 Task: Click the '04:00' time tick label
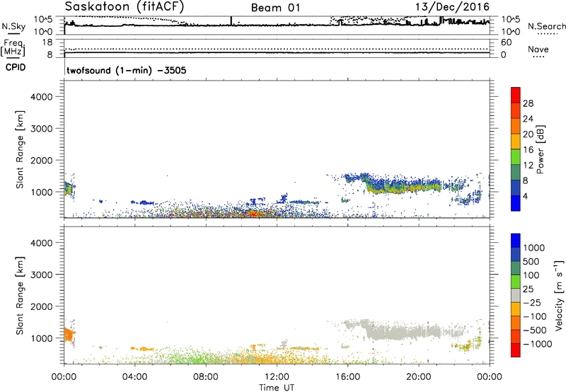134,377
